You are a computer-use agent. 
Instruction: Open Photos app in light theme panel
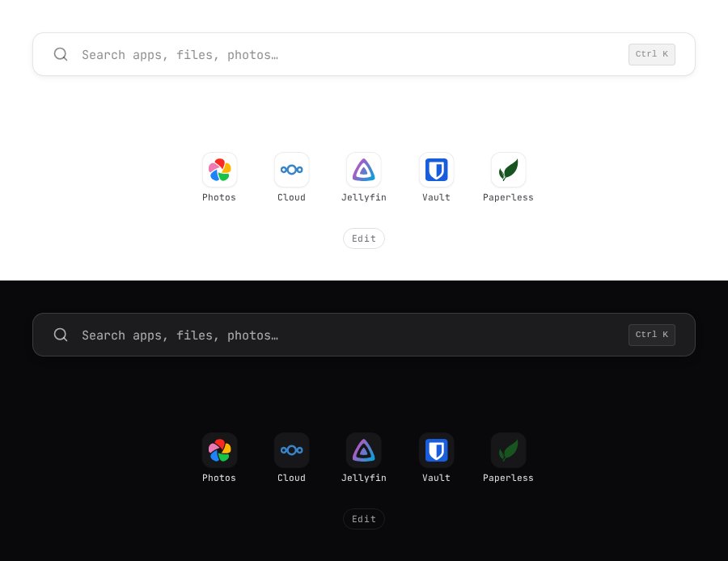(219, 170)
